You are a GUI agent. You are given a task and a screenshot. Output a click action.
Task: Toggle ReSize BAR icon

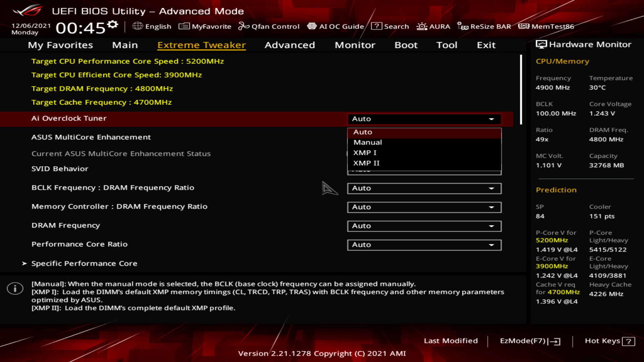click(463, 26)
